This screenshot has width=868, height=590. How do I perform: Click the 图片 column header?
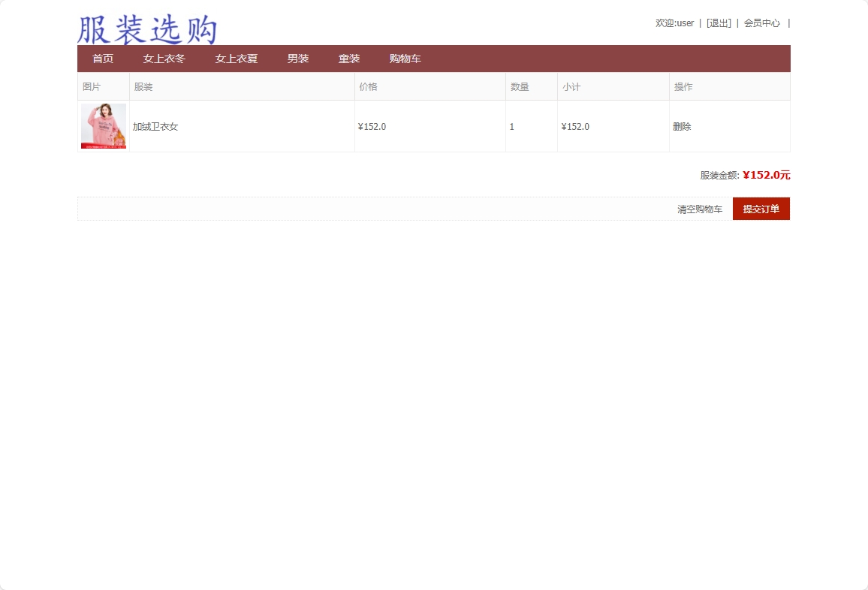[92, 86]
